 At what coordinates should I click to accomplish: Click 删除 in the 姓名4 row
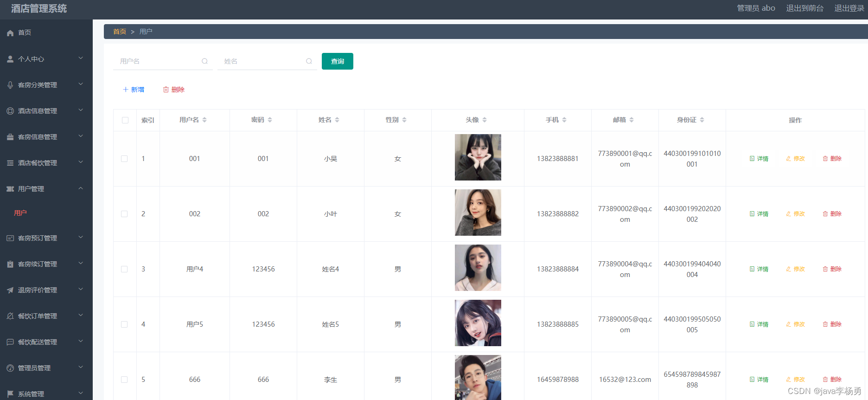pyautogui.click(x=832, y=269)
